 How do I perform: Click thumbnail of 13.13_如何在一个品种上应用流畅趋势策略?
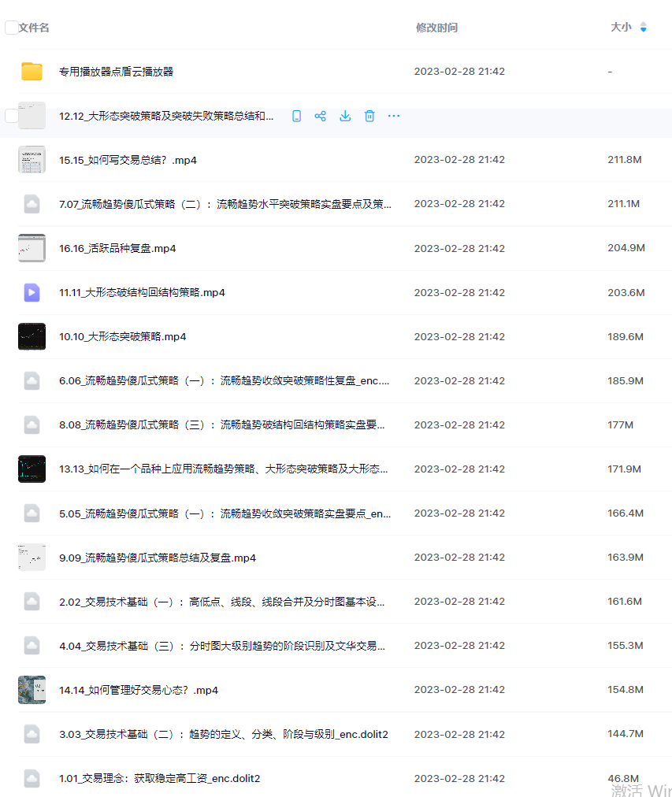(x=32, y=469)
